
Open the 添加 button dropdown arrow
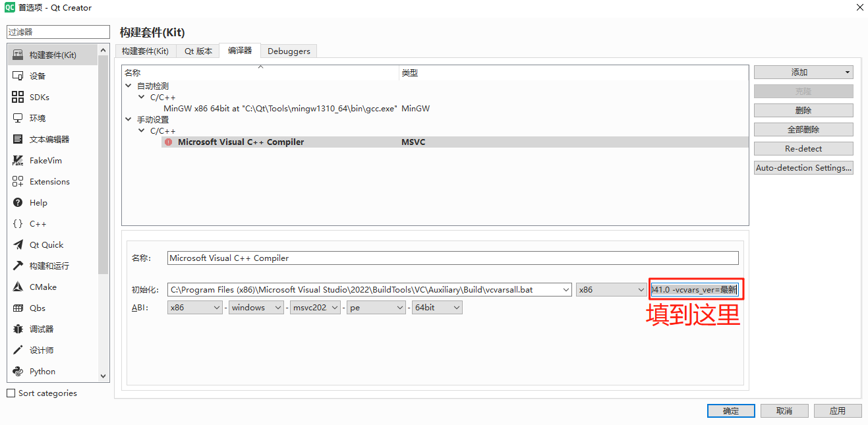tap(848, 72)
